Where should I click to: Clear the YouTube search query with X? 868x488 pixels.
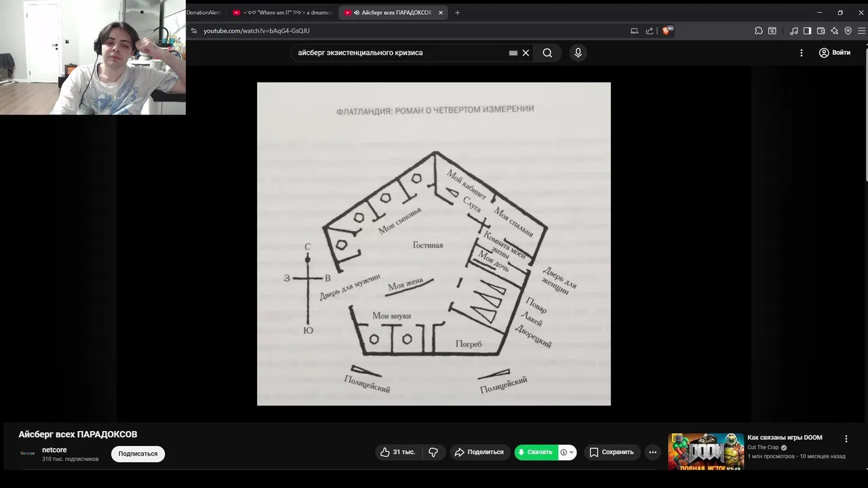526,53
